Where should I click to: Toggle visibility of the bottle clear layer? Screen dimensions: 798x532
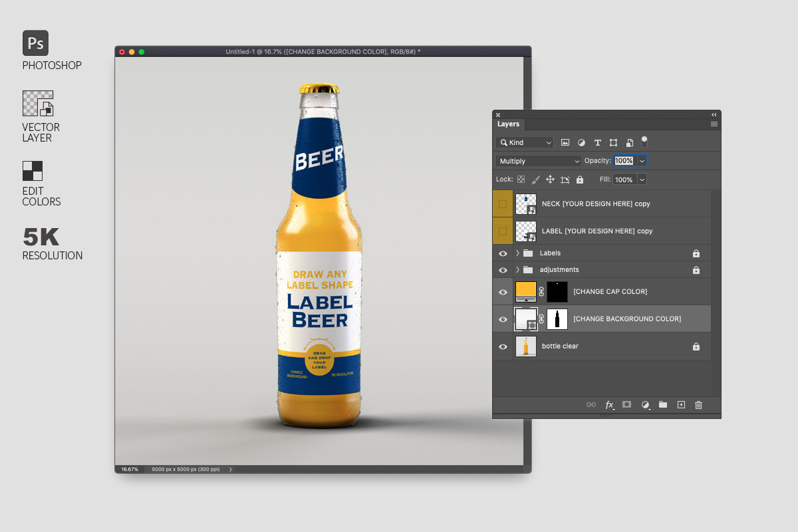pos(503,346)
